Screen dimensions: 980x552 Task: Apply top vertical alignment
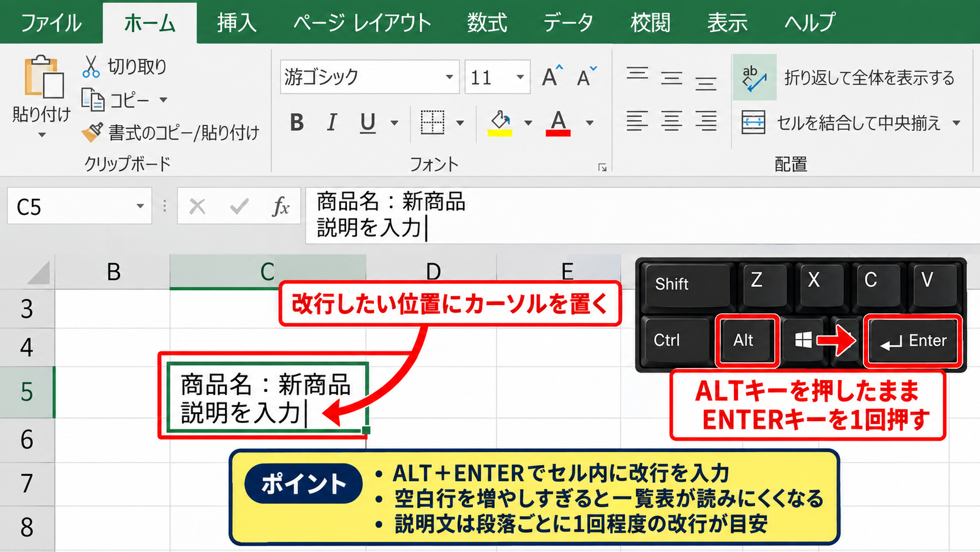(637, 75)
